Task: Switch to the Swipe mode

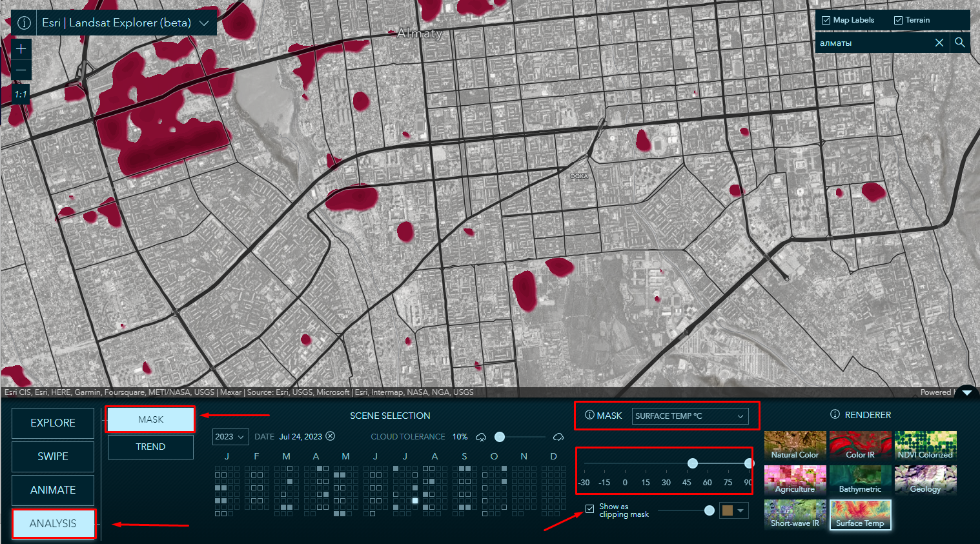Action: coord(53,456)
